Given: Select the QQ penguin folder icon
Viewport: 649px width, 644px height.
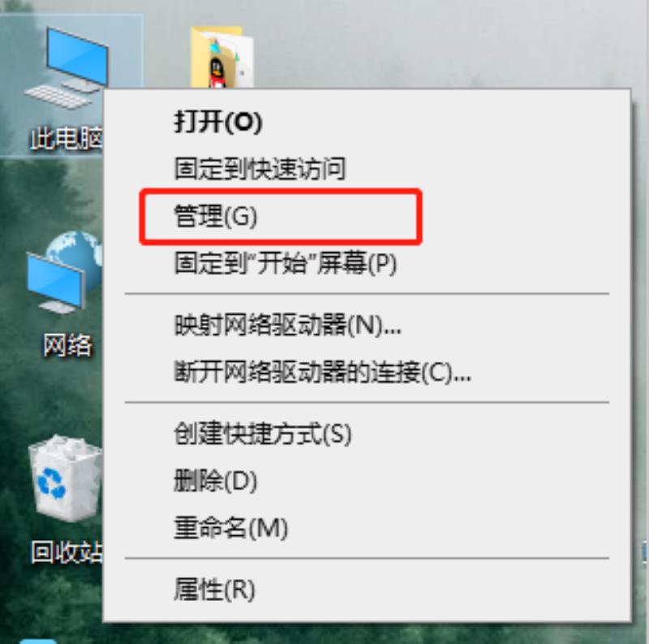Looking at the screenshot, I should 221,57.
